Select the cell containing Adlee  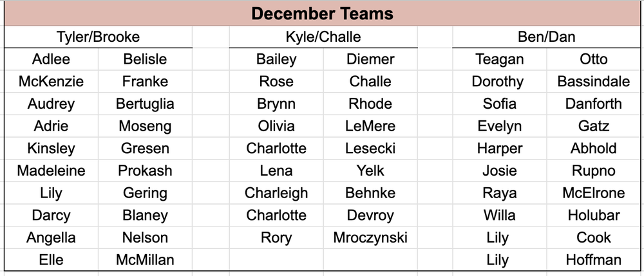point(51,59)
